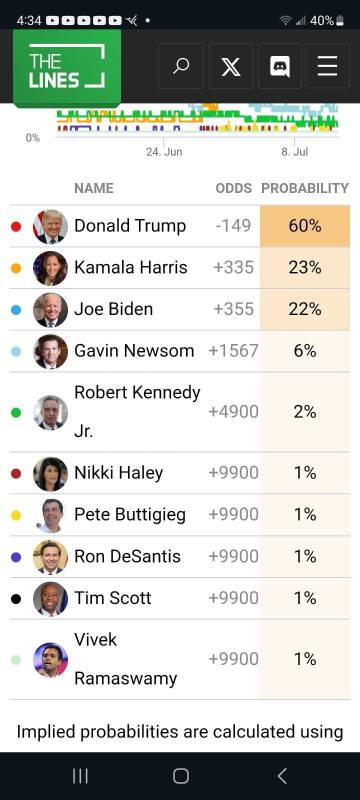Image resolution: width=360 pixels, height=800 pixels.
Task: Select Gavin Newsom's name
Action: click(134, 351)
